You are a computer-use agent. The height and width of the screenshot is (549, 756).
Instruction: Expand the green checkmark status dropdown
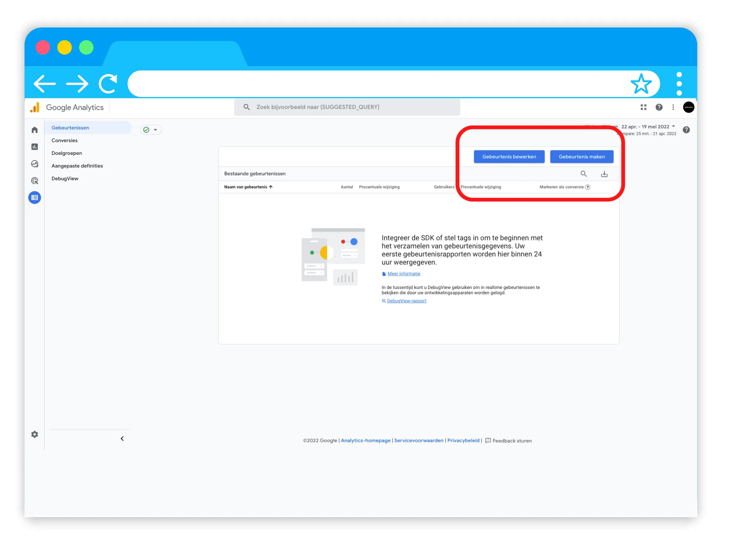pos(151,130)
